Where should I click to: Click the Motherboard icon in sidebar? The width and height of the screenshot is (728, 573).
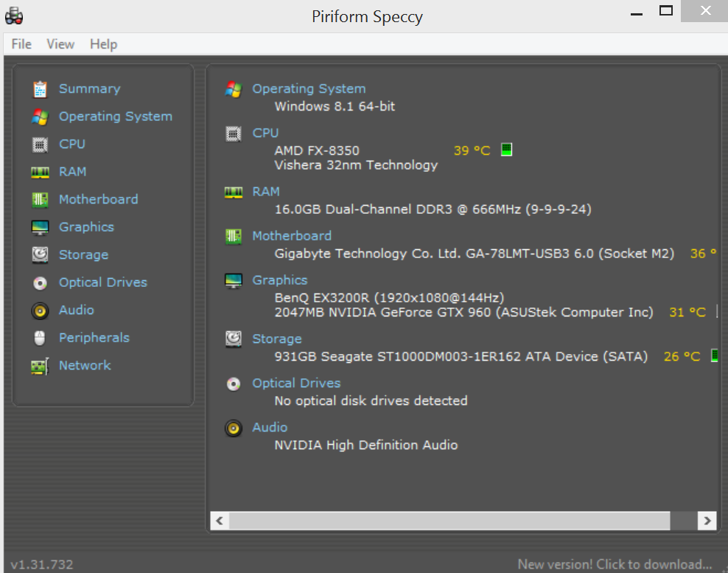point(40,200)
